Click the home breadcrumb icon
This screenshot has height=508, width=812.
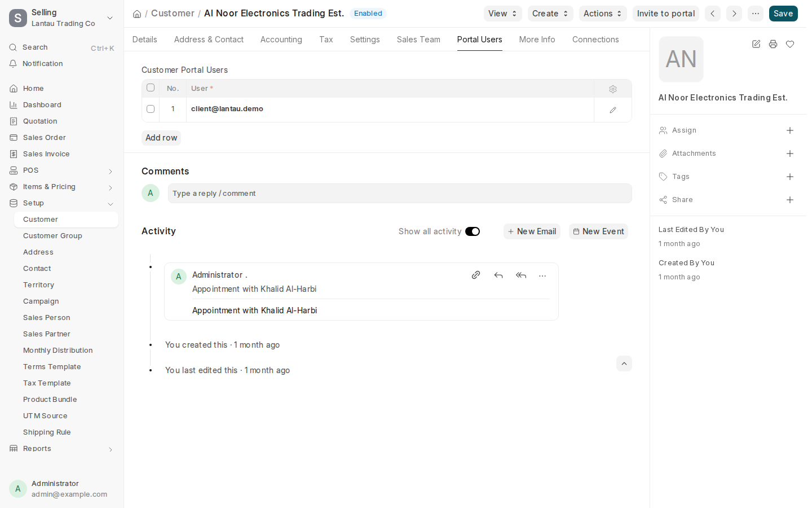[137, 14]
